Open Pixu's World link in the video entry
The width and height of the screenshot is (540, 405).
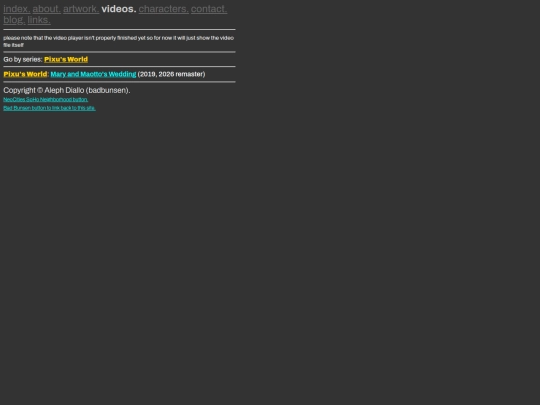pos(25,74)
